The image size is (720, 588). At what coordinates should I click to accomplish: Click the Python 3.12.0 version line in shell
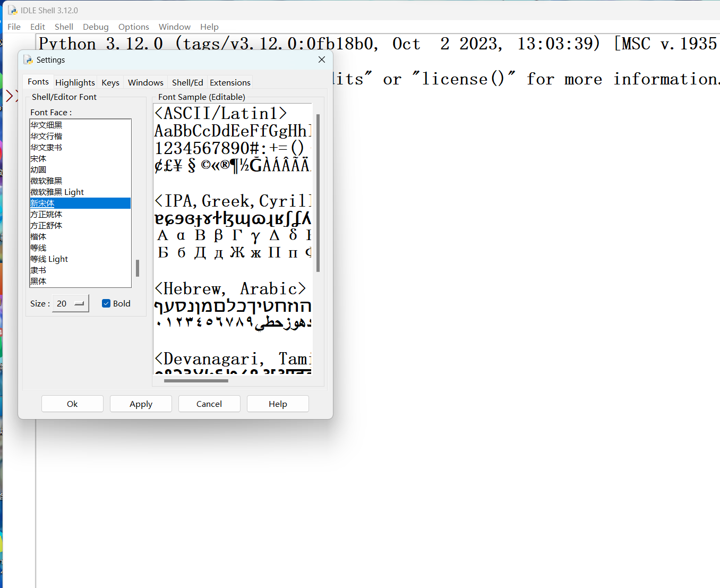pos(378,44)
